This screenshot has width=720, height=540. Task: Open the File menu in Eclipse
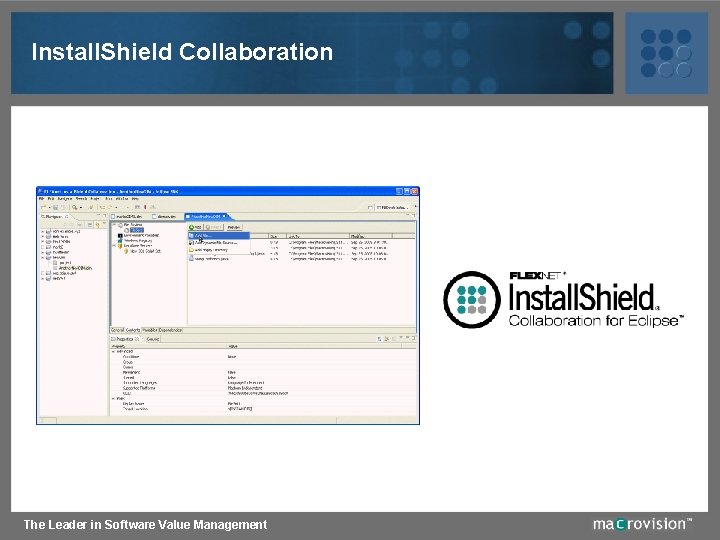[x=41, y=199]
